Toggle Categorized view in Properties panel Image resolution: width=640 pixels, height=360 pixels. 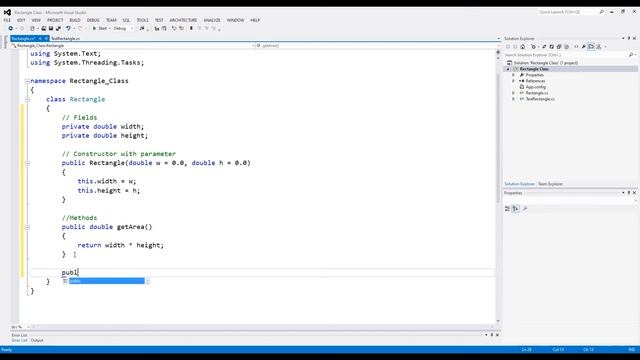507,209
